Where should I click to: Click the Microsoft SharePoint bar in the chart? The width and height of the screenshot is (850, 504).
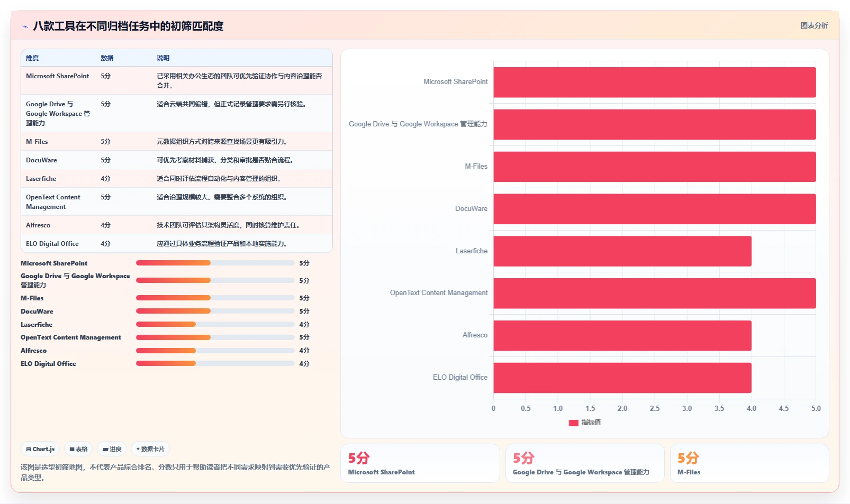[655, 82]
